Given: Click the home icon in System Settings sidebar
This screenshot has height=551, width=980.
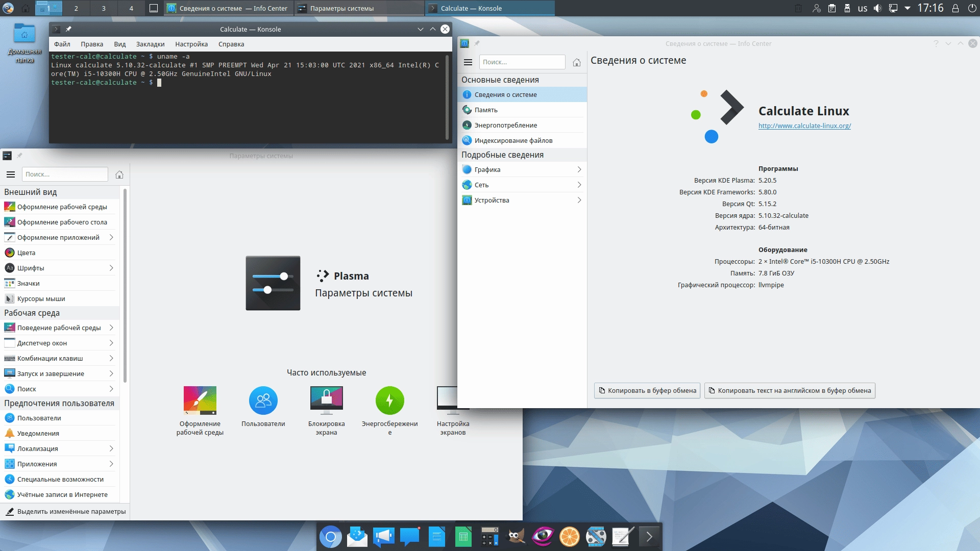Looking at the screenshot, I should [x=119, y=174].
